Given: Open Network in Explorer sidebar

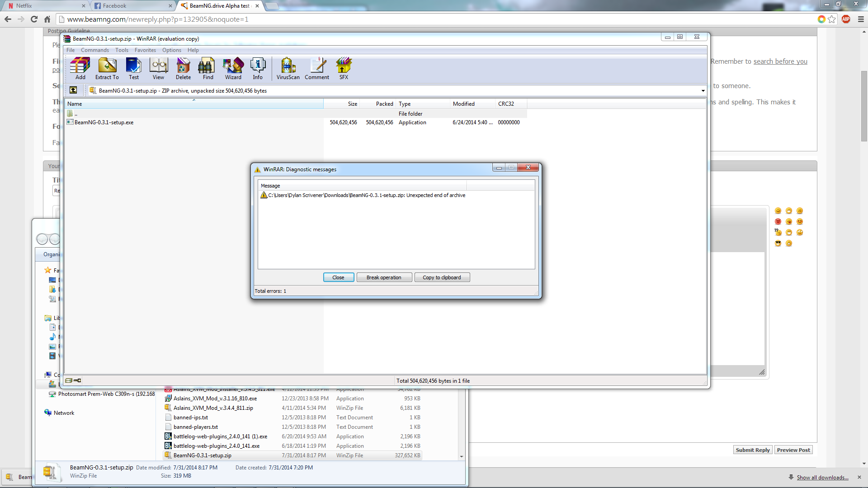Looking at the screenshot, I should point(64,413).
